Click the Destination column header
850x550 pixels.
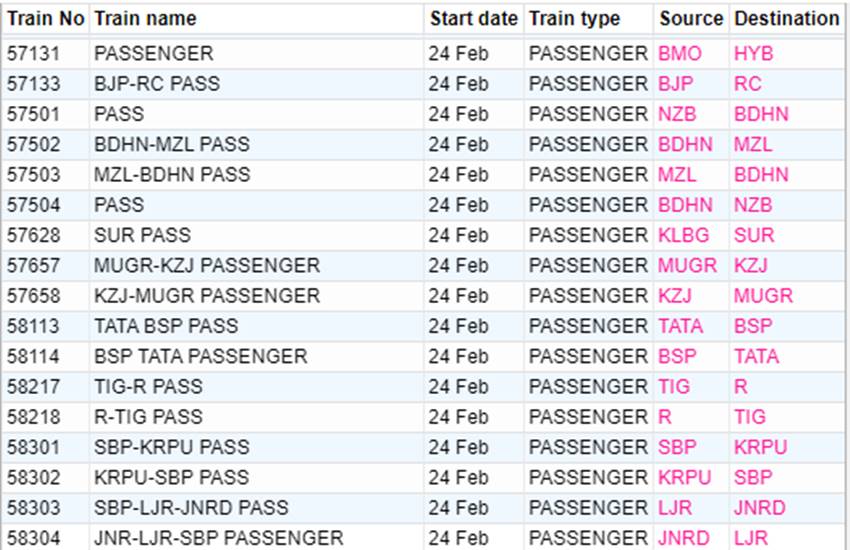click(786, 18)
